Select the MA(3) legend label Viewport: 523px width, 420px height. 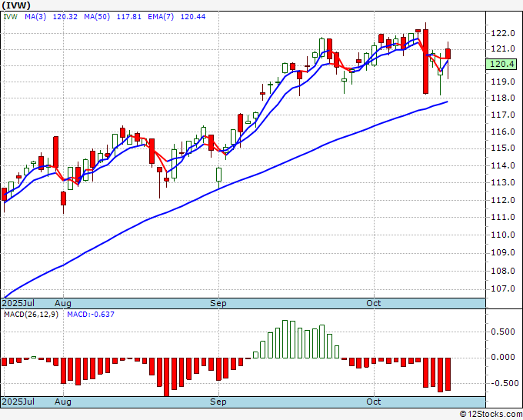point(35,17)
